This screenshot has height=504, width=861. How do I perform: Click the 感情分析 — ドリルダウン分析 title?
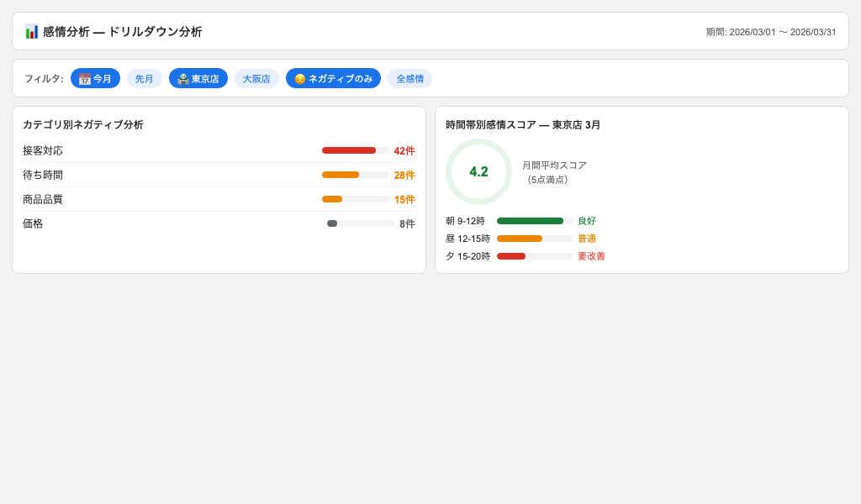click(x=122, y=32)
